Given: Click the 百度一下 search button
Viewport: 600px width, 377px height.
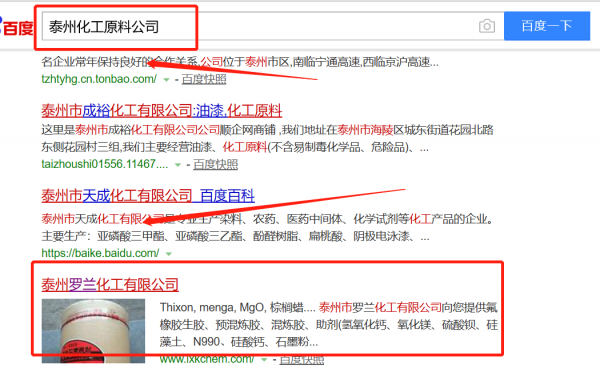Looking at the screenshot, I should click(547, 26).
